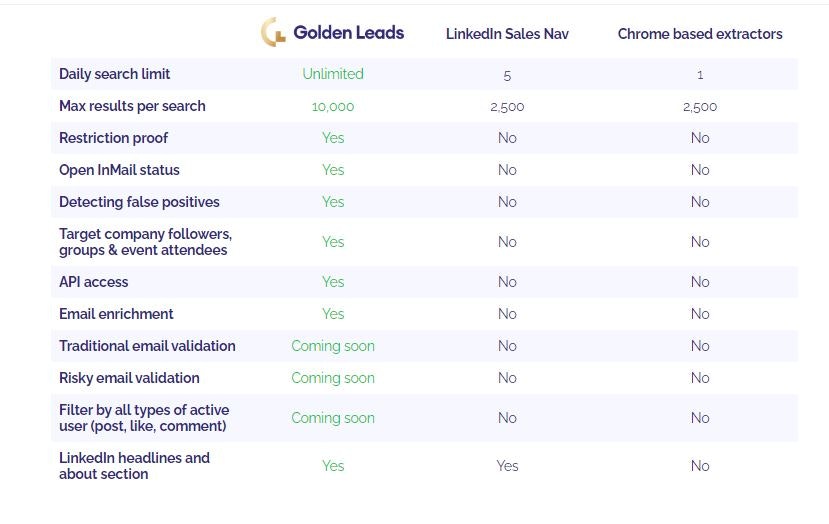Click LinkedIn headlines and about section label
The image size is (829, 524).
(134, 466)
